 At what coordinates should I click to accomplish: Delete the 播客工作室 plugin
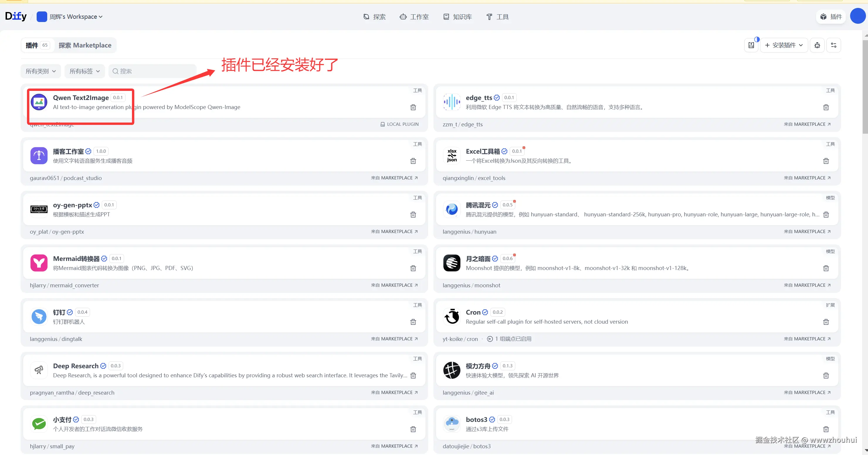pyautogui.click(x=413, y=161)
